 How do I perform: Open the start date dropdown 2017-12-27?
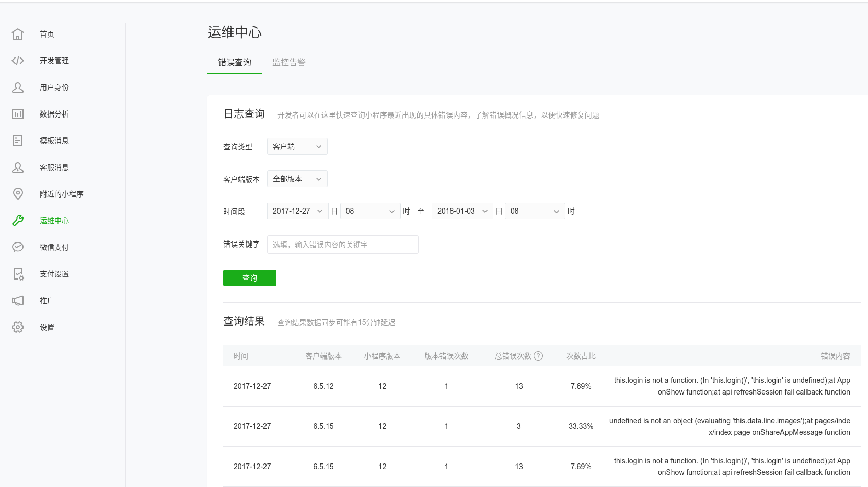298,211
